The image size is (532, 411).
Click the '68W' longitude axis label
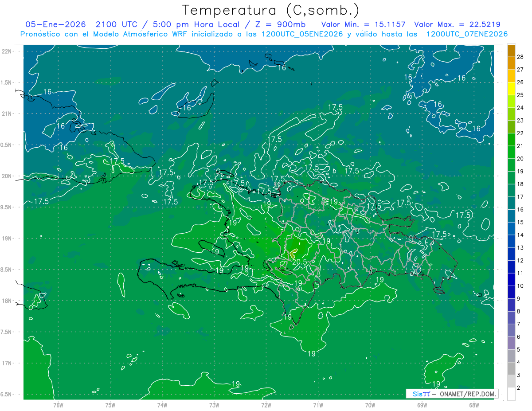[x=474, y=405]
